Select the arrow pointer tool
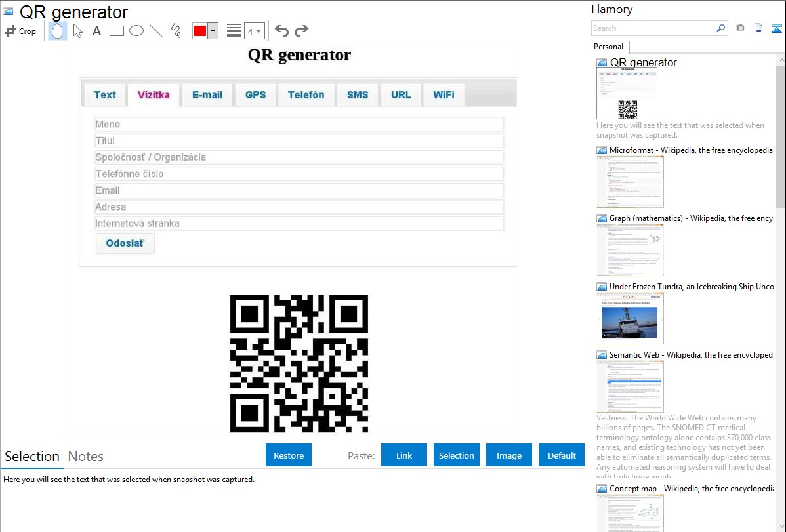The height and width of the screenshot is (532, 786). point(77,31)
